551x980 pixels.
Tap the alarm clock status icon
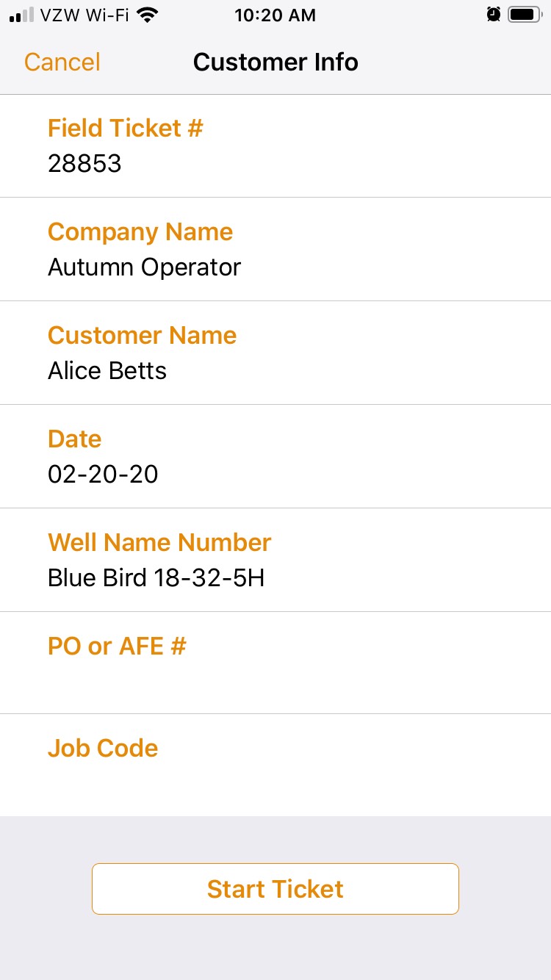494,15
